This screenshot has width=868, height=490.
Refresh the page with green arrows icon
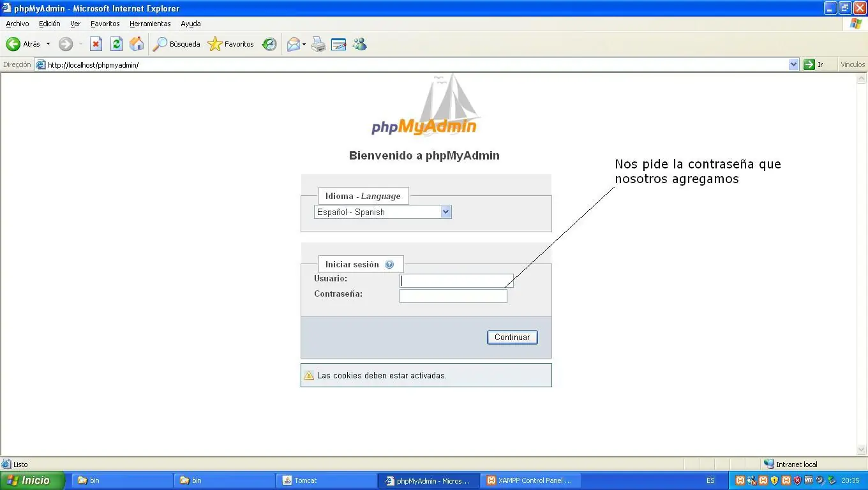(116, 44)
